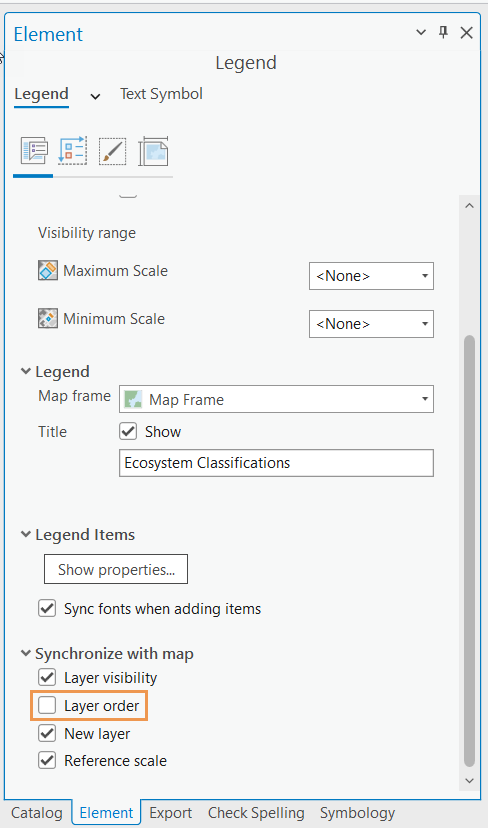Open the Map frame dropdown
This screenshot has width=488, height=828.
(276, 399)
